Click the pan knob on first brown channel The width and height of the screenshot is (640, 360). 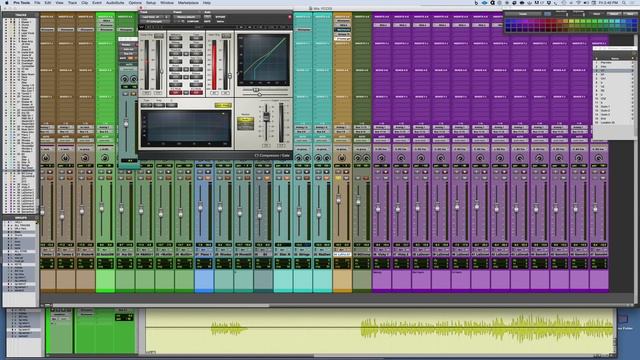point(46,158)
